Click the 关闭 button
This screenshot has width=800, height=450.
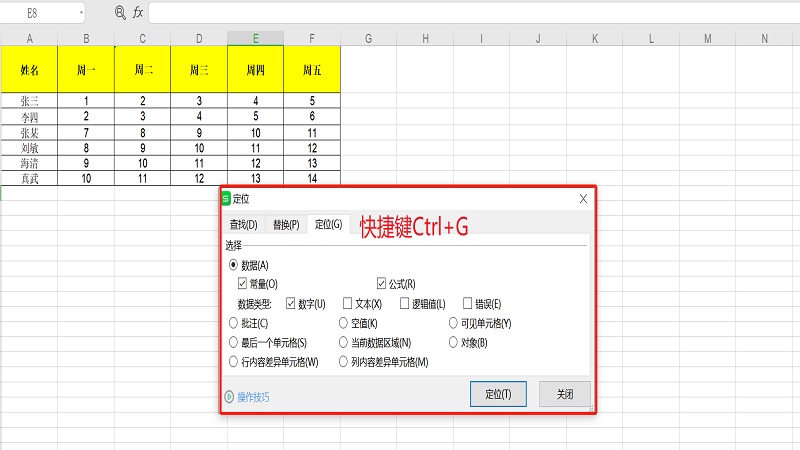[x=565, y=394]
